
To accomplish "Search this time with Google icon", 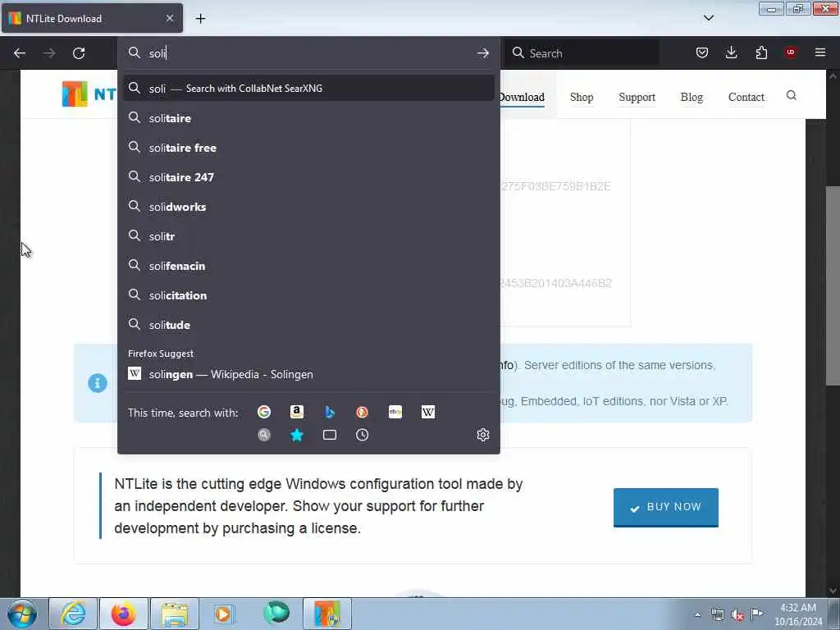I will tap(264, 412).
